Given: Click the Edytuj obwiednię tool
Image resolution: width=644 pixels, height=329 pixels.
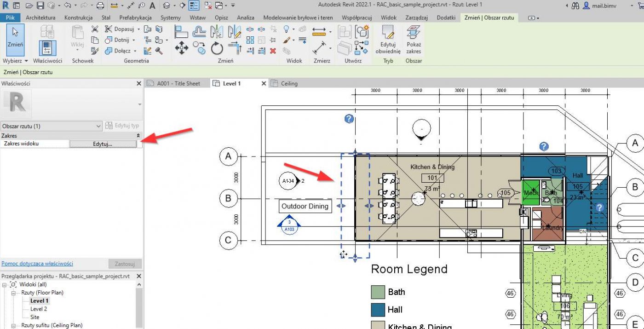Looking at the screenshot, I should pos(388,39).
